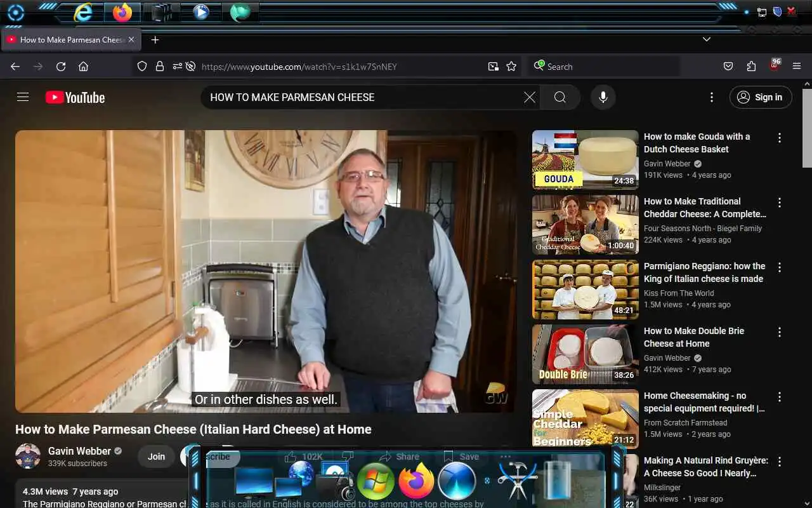Image resolution: width=812 pixels, height=508 pixels.
Task: Switch to Firefox in top taskbar
Action: point(122,12)
